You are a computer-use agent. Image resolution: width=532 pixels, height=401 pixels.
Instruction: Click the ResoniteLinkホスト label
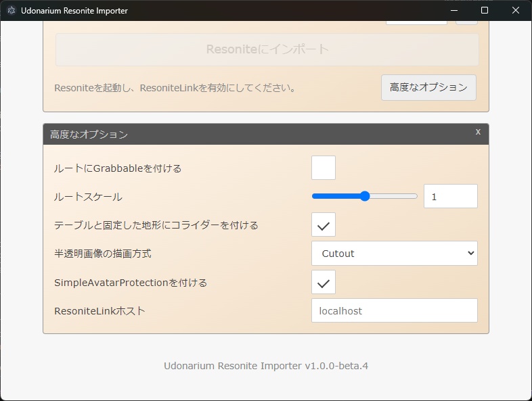[x=99, y=311]
